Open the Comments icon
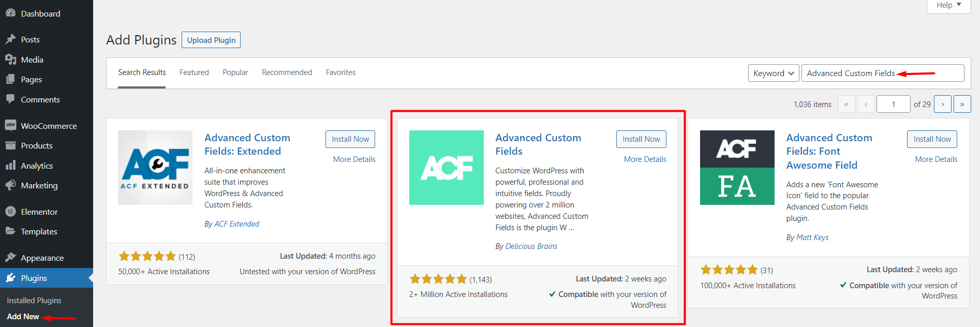The width and height of the screenshot is (980, 327). [12, 99]
